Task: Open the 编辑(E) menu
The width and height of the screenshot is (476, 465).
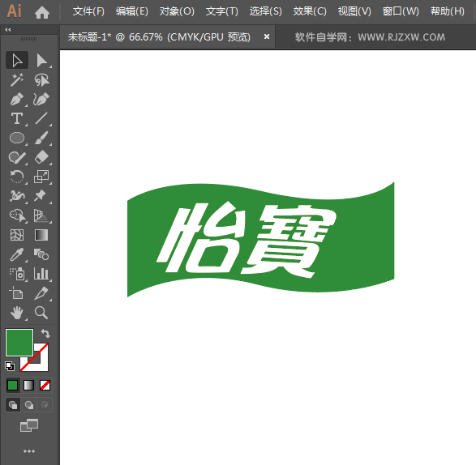Action: pos(131,11)
